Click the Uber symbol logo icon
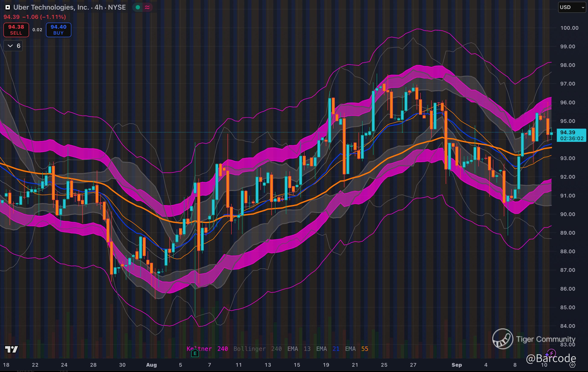This screenshot has height=372, width=588. pyautogui.click(x=7, y=7)
